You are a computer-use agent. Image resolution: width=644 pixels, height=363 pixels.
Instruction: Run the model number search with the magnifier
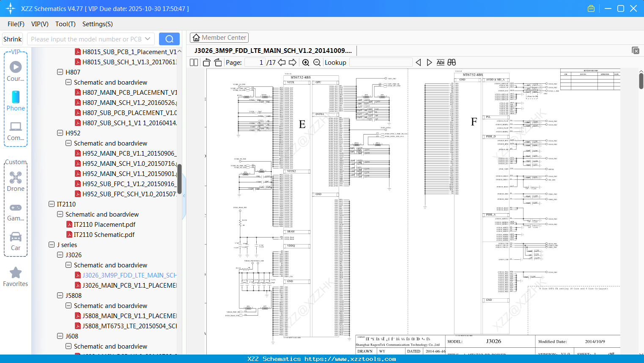click(x=169, y=38)
